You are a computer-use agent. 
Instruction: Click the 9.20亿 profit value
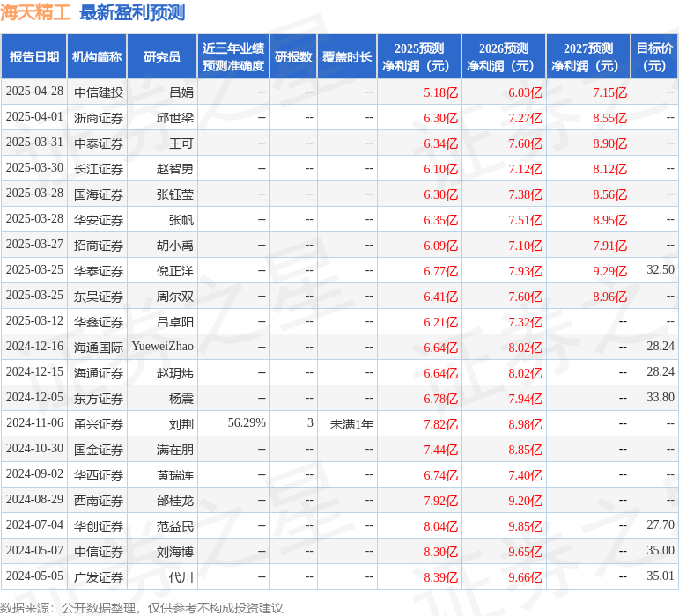(x=525, y=501)
